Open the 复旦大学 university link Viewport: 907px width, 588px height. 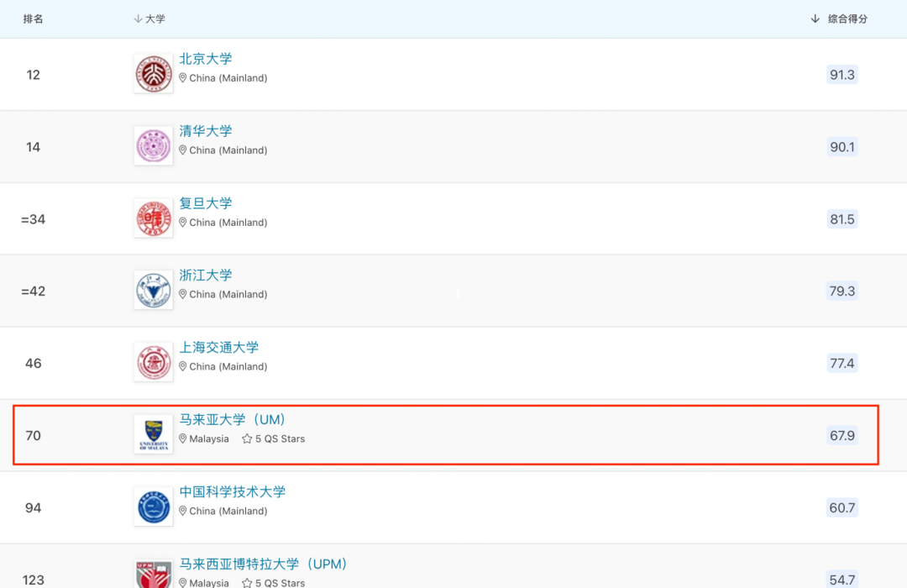[x=207, y=203]
